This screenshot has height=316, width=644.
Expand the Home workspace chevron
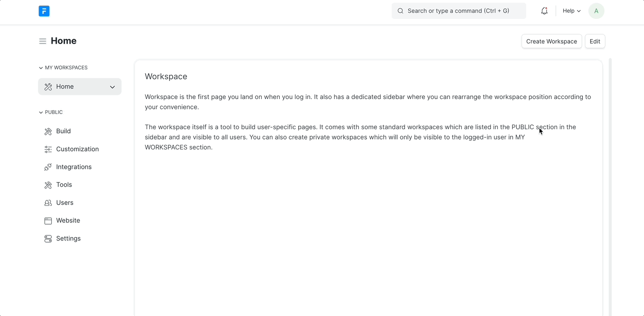pyautogui.click(x=112, y=87)
